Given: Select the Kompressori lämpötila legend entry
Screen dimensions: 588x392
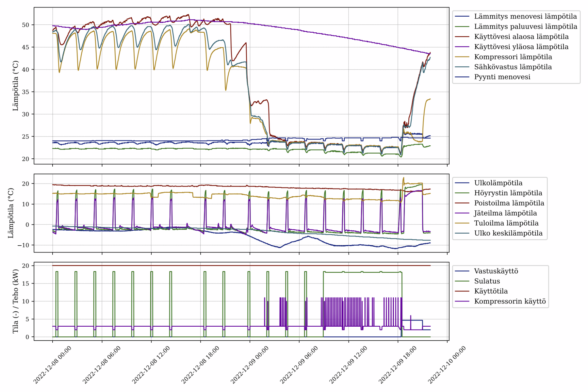Looking at the screenshot, I should (x=513, y=57).
